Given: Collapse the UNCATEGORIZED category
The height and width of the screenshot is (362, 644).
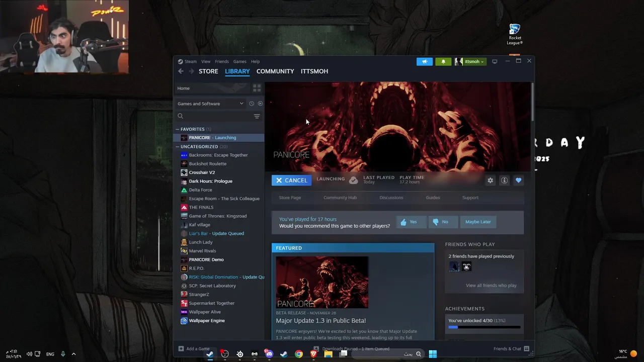Looking at the screenshot, I should pyautogui.click(x=178, y=147).
